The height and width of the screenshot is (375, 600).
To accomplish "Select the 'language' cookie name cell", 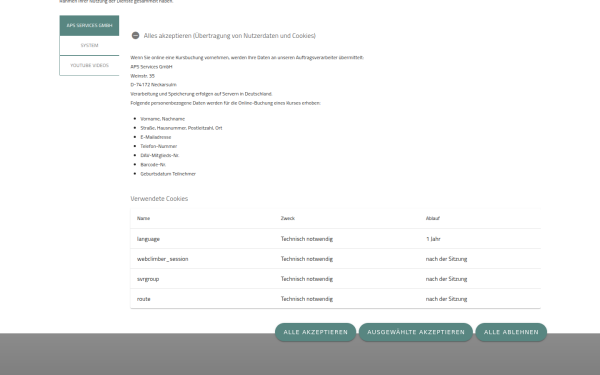I will (148, 239).
